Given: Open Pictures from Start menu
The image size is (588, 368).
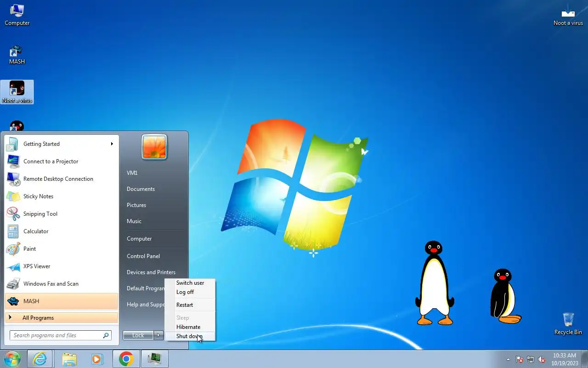Looking at the screenshot, I should tap(136, 205).
